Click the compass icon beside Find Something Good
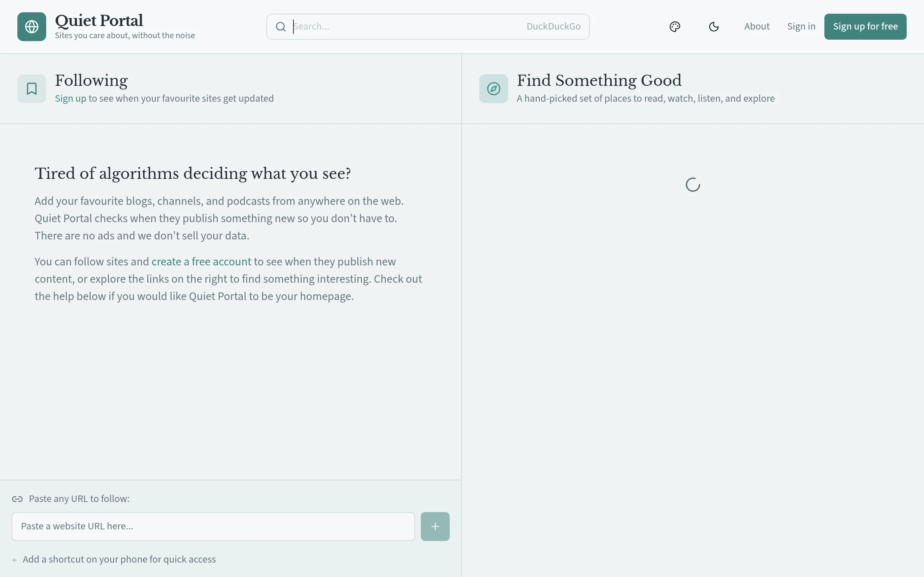This screenshot has width=924, height=577. (x=493, y=89)
